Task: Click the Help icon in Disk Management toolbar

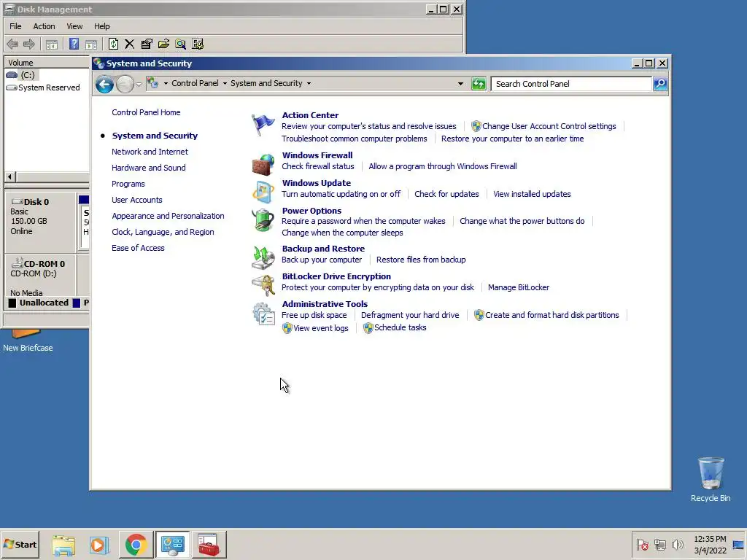Action: click(74, 44)
